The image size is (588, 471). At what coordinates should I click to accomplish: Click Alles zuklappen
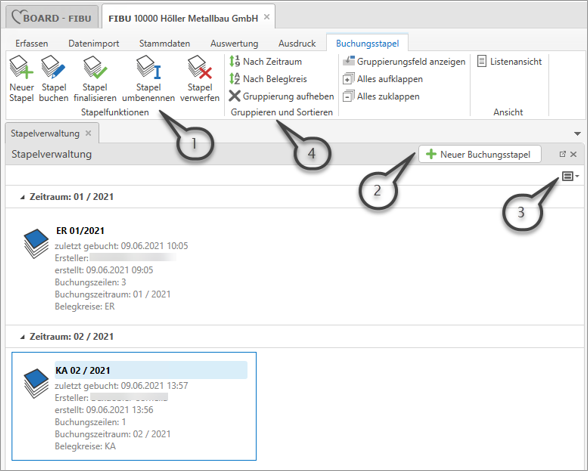pyautogui.click(x=381, y=96)
